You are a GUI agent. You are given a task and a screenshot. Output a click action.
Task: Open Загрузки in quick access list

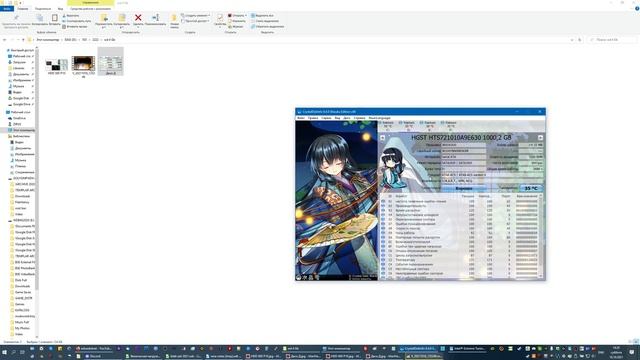[17, 62]
